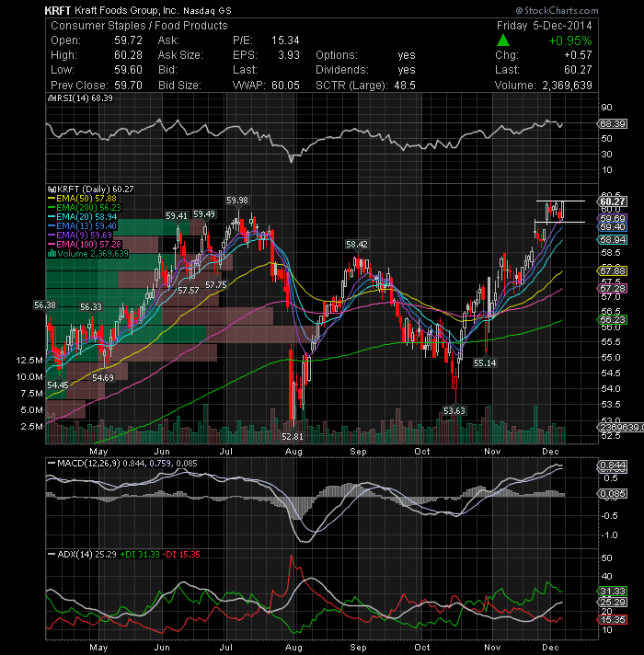
Task: Click the 57.75 low price label
Action: [x=216, y=285]
